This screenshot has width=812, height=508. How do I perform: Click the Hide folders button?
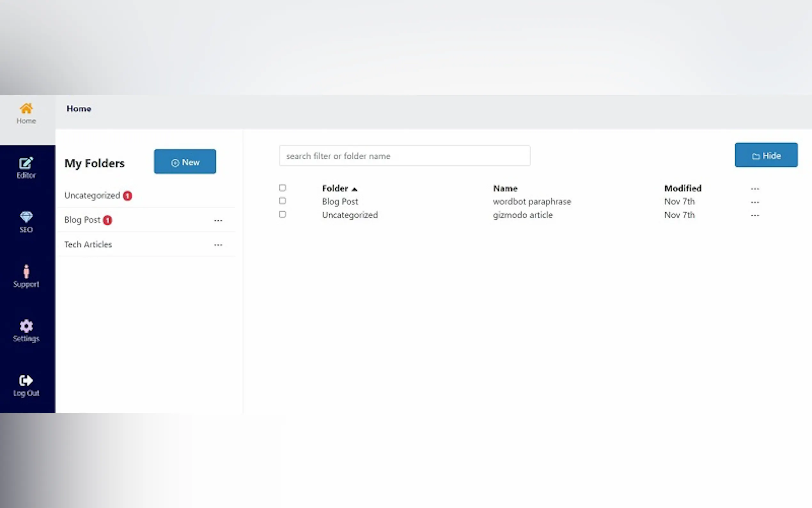pos(766,155)
